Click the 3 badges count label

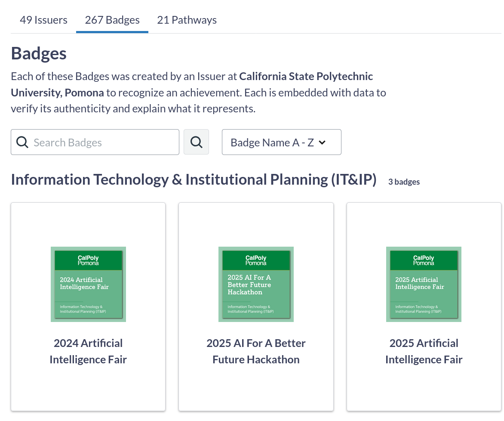point(404,182)
